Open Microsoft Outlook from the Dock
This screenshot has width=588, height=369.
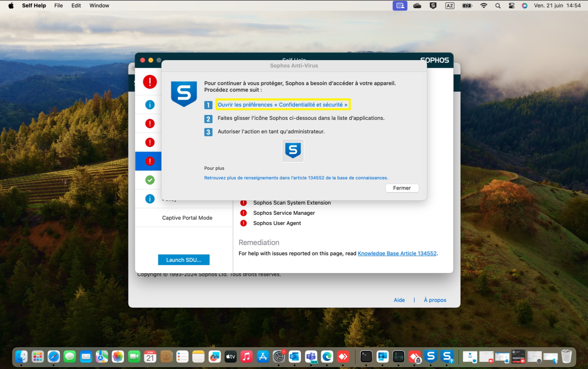coord(295,357)
